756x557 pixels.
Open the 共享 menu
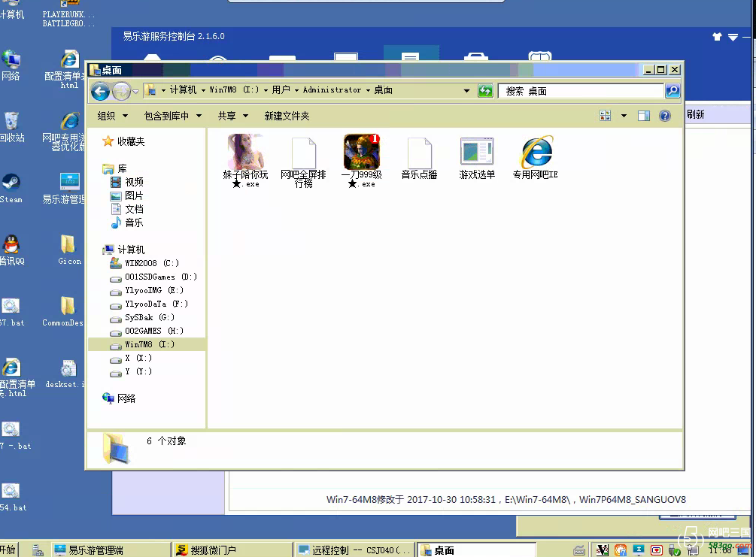click(232, 116)
